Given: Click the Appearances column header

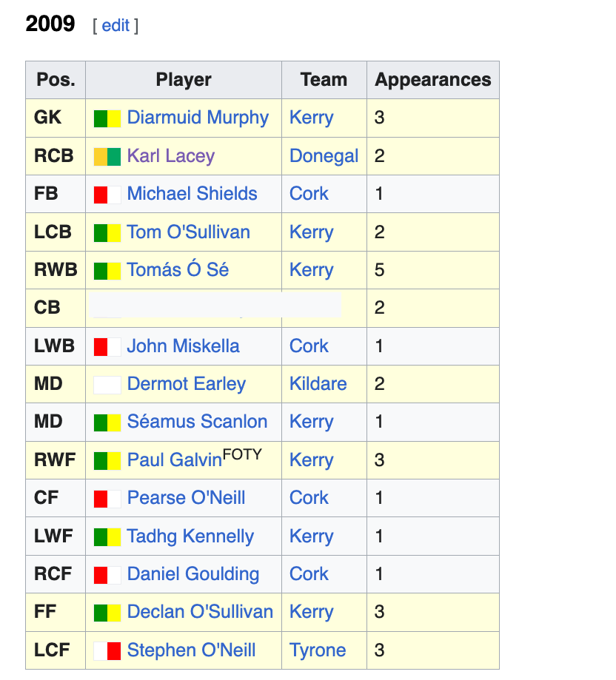Looking at the screenshot, I should 433,80.
